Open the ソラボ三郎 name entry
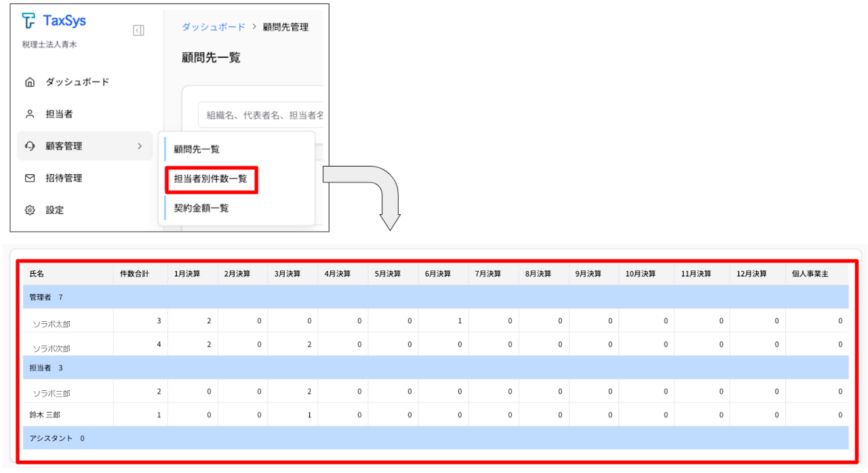Screen dimensions: 868x473 (x=52, y=393)
